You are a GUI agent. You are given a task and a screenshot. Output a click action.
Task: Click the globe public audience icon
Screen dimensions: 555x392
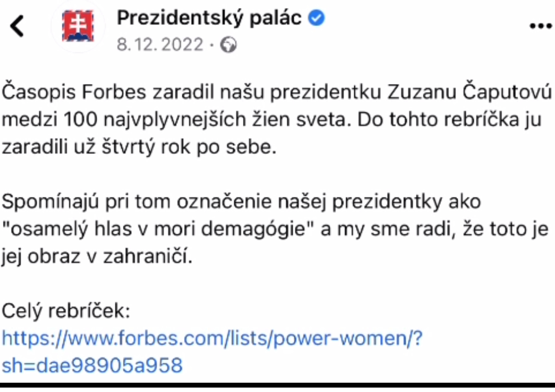pyautogui.click(x=228, y=45)
